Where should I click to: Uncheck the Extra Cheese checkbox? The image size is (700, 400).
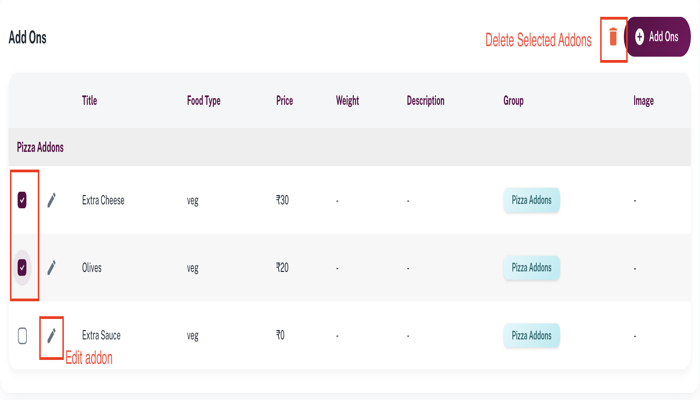pos(23,200)
